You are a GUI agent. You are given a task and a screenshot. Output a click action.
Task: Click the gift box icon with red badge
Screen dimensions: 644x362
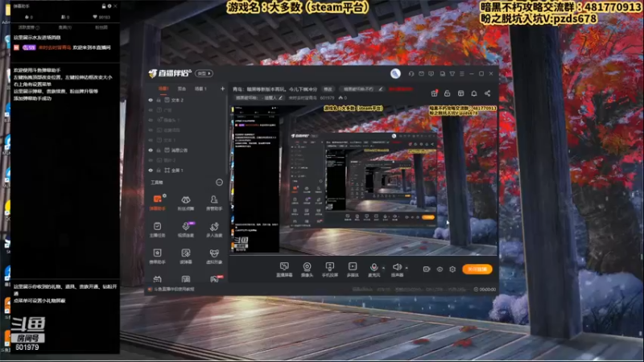(434, 93)
